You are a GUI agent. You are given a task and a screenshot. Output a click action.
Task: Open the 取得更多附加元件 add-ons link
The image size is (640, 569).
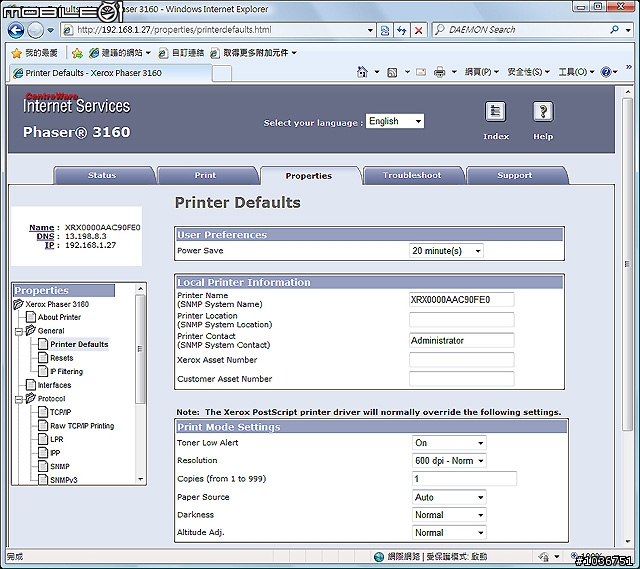(x=253, y=53)
